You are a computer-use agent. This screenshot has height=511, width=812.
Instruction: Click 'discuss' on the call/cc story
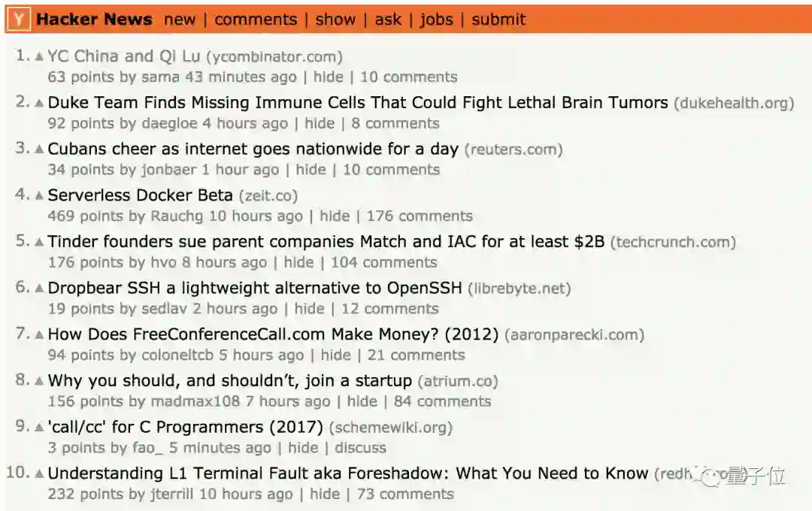(x=360, y=448)
